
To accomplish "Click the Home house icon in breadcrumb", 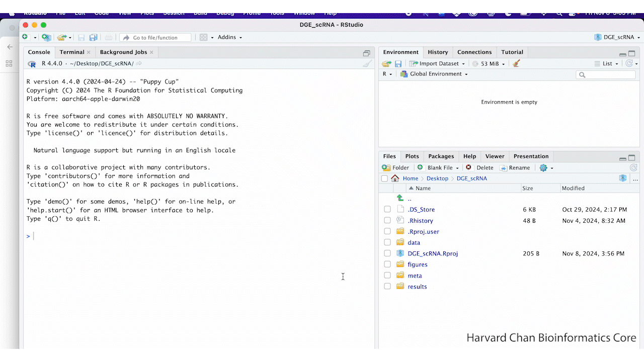I will [x=395, y=178].
